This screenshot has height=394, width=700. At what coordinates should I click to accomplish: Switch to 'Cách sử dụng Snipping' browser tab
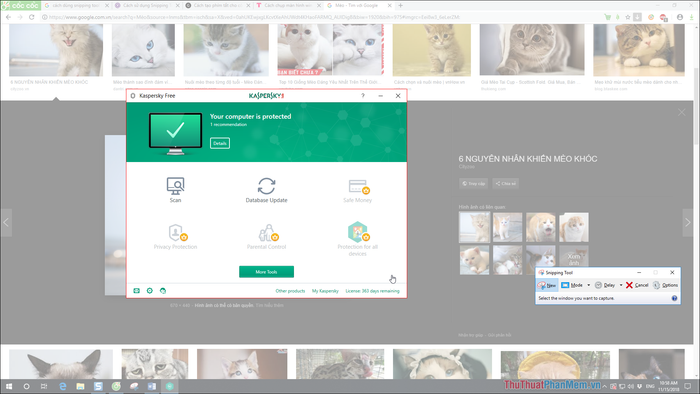(x=145, y=5)
